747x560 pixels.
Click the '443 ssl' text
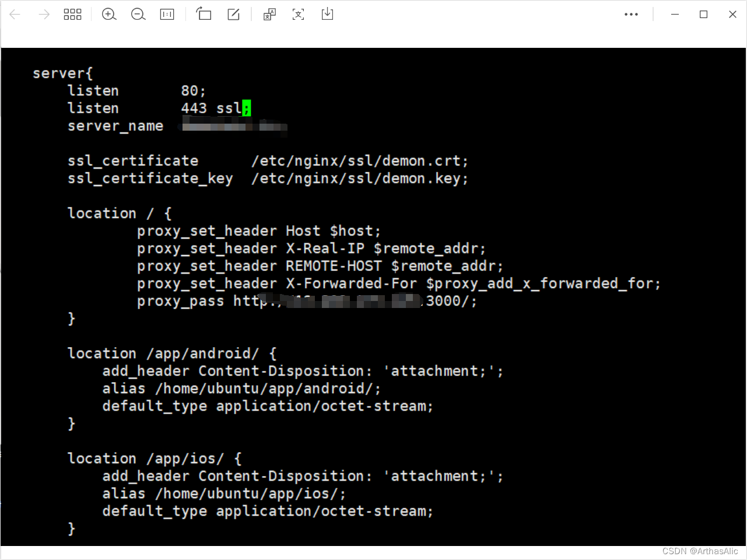[x=211, y=108]
